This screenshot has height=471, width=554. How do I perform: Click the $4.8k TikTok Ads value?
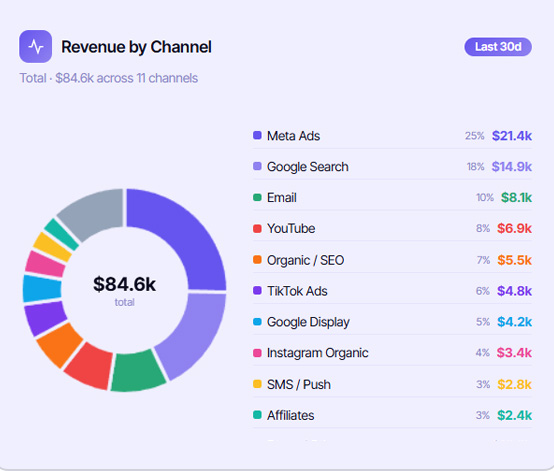tap(514, 291)
